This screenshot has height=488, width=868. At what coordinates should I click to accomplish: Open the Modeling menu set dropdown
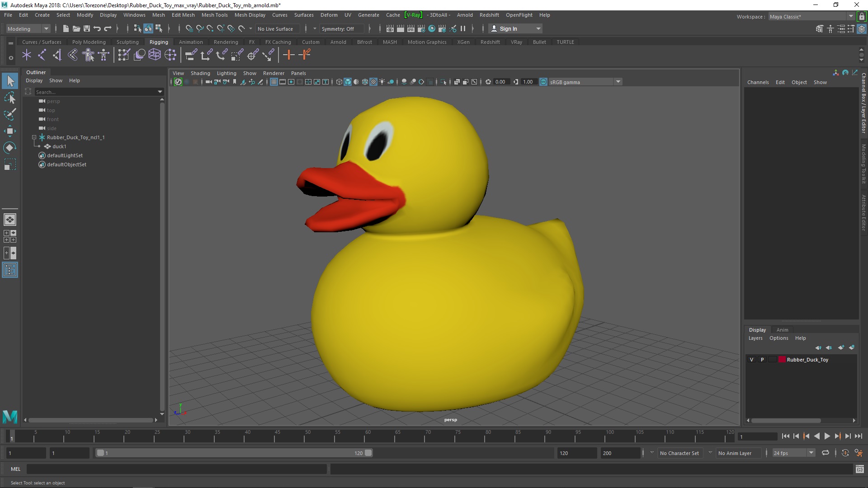coord(46,28)
